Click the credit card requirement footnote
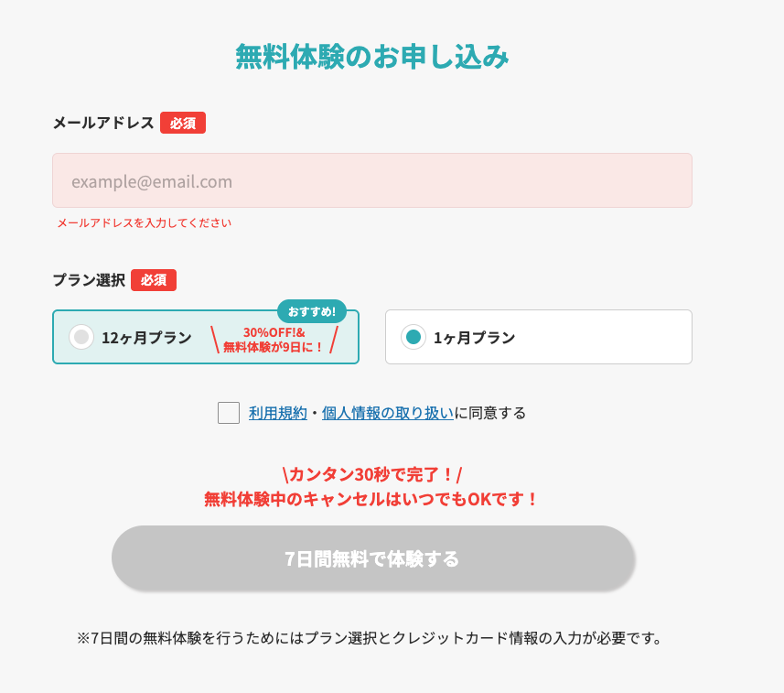The image size is (784, 693). pyautogui.click(x=369, y=638)
